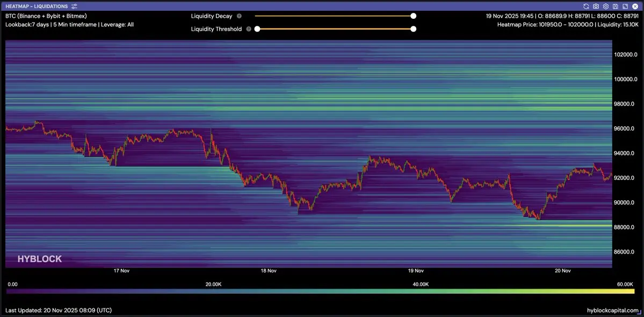
Task: Close the Heatmap Liquidations panel
Action: [x=635, y=6]
